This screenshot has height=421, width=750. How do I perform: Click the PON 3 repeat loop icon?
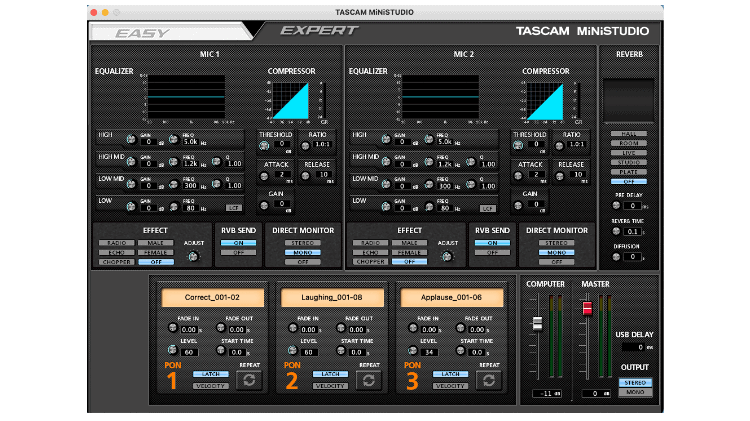point(488,380)
